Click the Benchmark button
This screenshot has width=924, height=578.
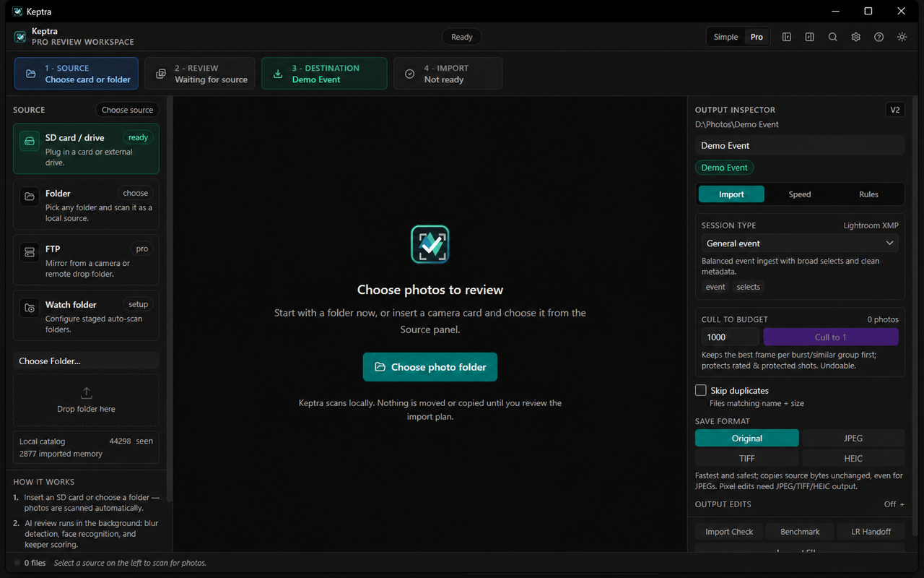click(x=800, y=532)
